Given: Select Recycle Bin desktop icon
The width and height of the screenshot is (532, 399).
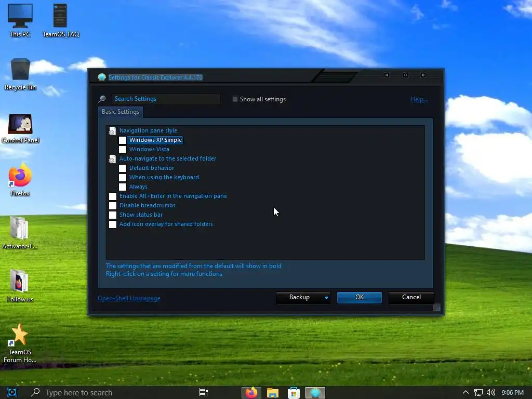Looking at the screenshot, I should 20,74.
